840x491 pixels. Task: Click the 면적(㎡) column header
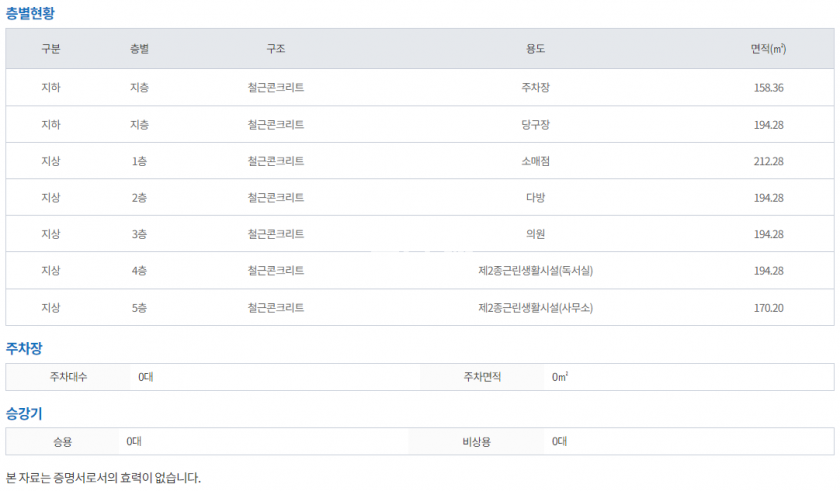768,49
